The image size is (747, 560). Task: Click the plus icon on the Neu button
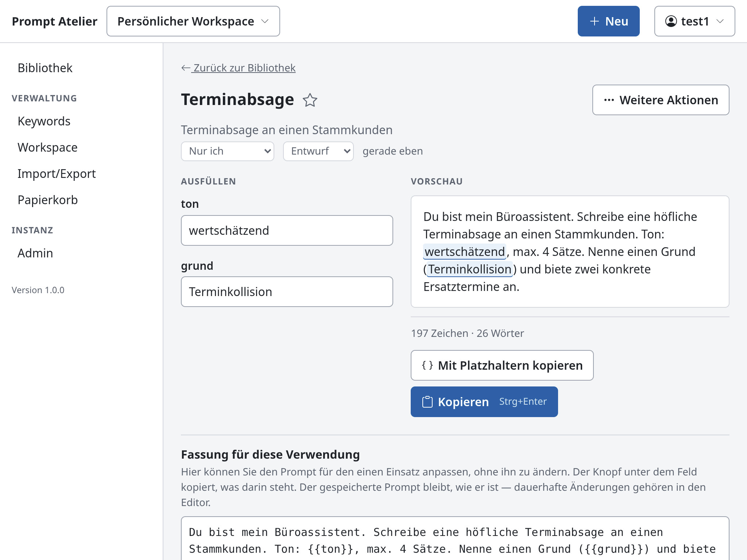click(x=595, y=21)
